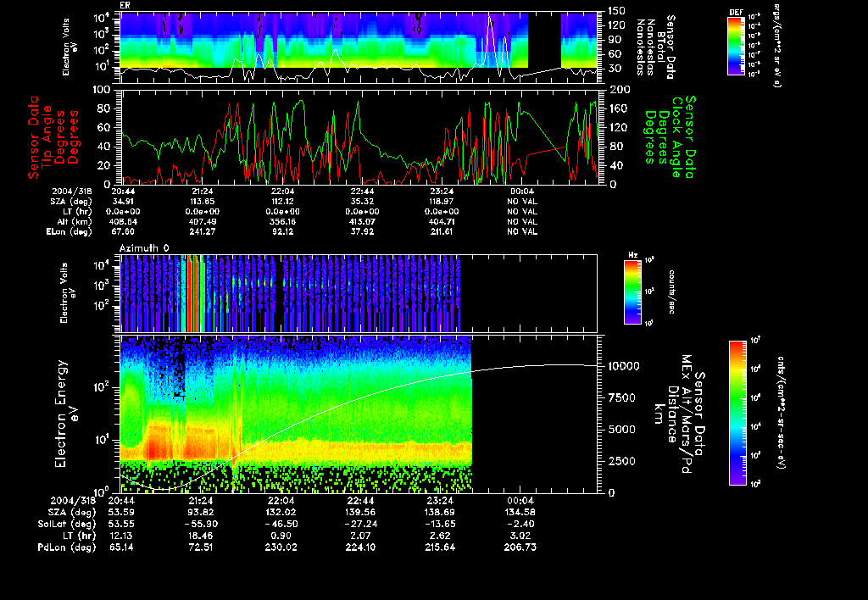Click lower table SZA value '132.02'

[x=281, y=513]
